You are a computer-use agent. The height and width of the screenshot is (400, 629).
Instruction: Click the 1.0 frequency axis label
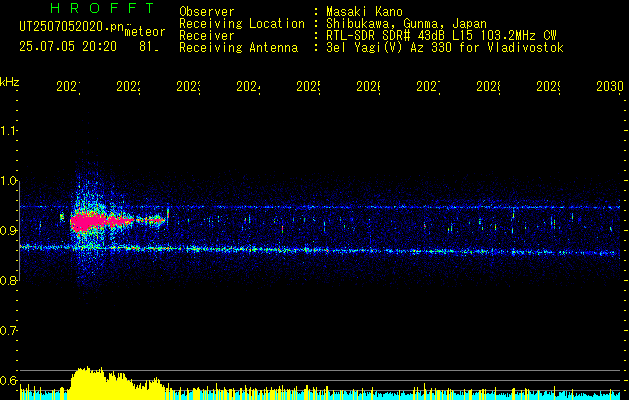click(x=8, y=181)
